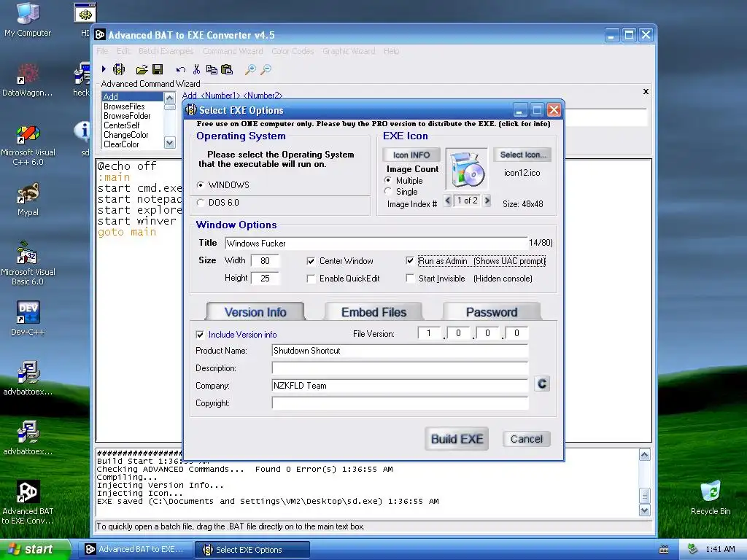Screen dimensions: 747x560
Task: Switch to the Embed Files tab
Action: pos(374,312)
